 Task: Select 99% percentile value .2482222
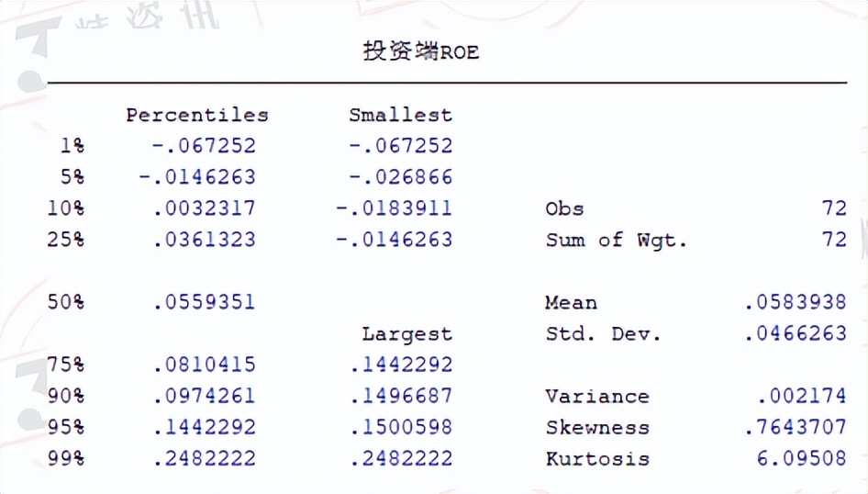pyautogui.click(x=204, y=458)
